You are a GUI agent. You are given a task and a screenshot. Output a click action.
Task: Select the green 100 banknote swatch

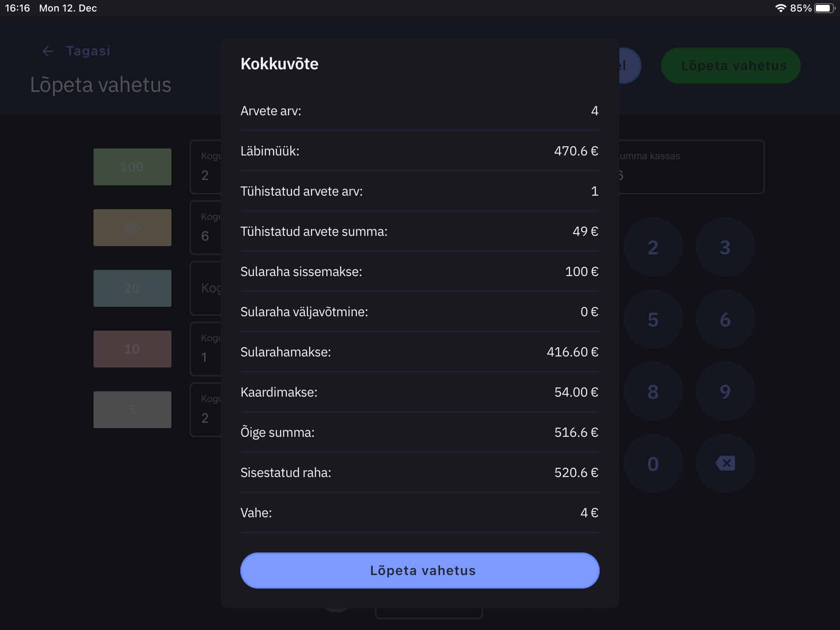132,167
